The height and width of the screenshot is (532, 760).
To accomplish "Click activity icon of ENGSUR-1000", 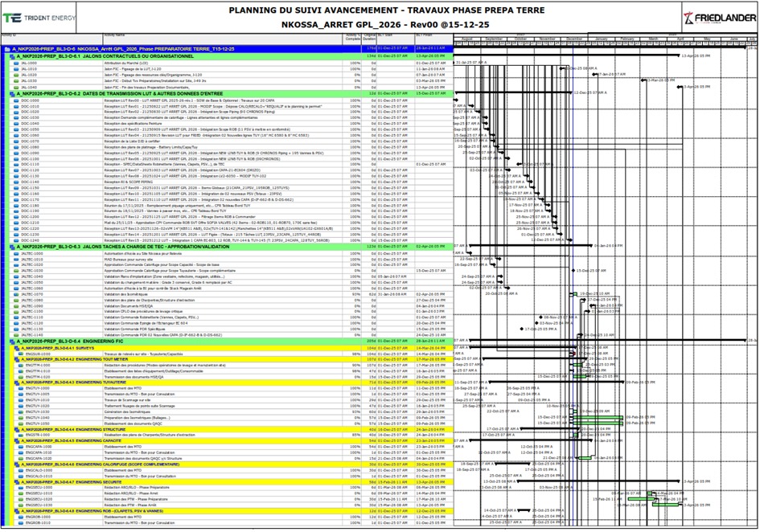I will (21, 354).
